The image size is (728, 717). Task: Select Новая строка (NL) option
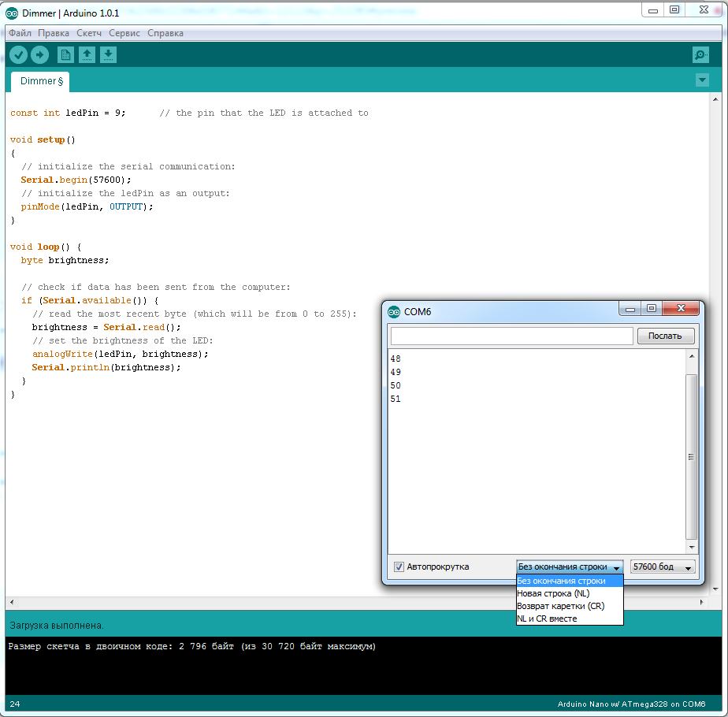tap(553, 593)
